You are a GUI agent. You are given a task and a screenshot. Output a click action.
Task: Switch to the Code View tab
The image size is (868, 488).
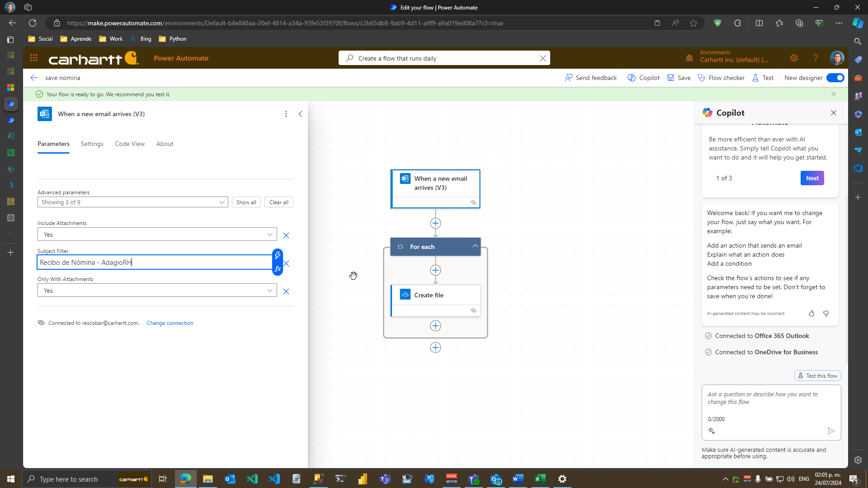point(130,144)
